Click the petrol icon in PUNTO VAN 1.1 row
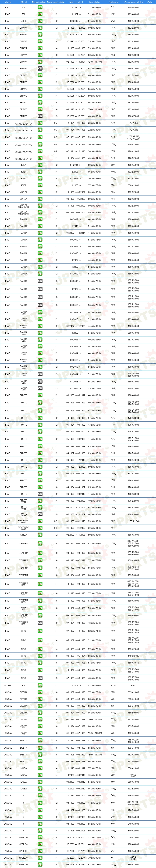 (x=40, y=501)
